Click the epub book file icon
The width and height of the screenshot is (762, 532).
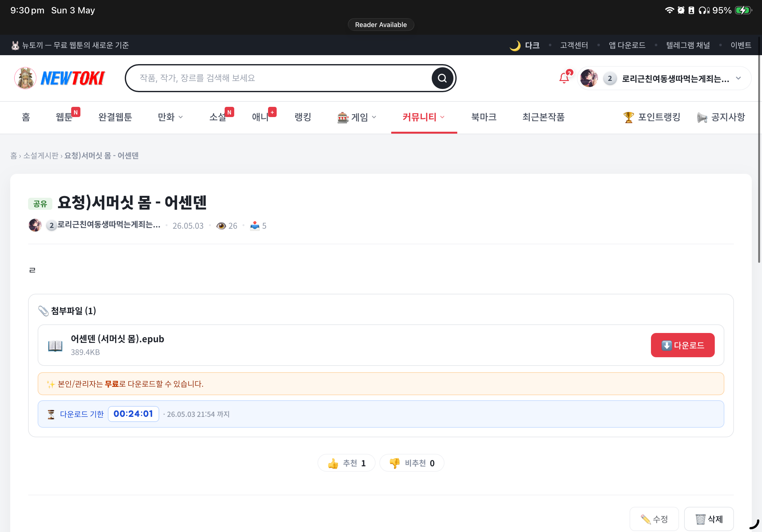click(x=55, y=346)
